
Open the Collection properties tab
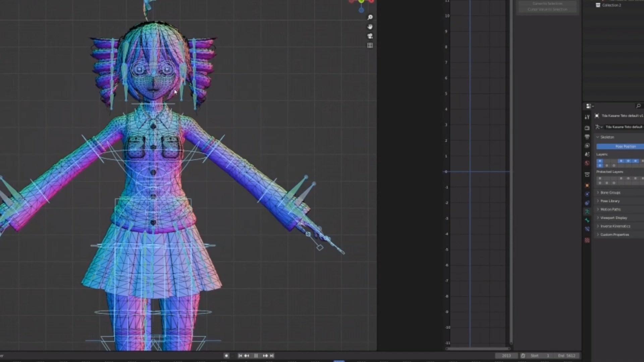click(x=587, y=175)
